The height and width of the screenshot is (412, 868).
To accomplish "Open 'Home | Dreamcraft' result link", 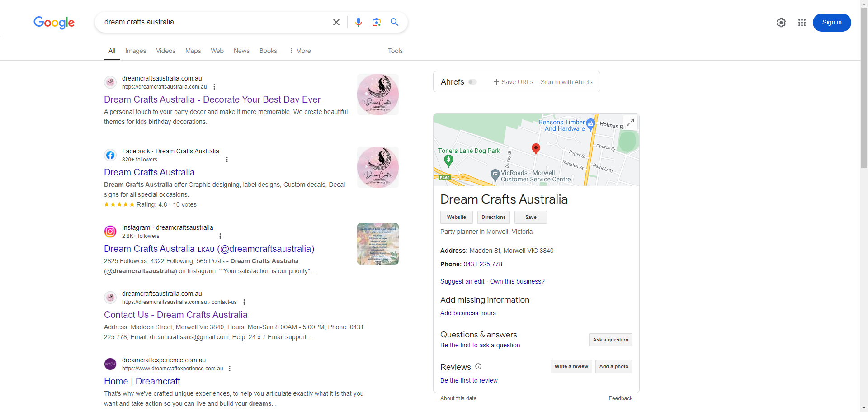I will tap(142, 381).
